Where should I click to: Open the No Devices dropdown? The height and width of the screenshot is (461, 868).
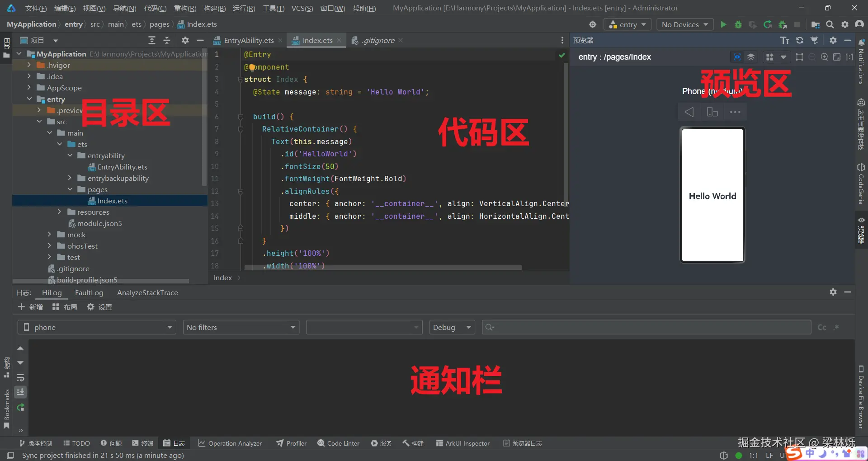[684, 24]
